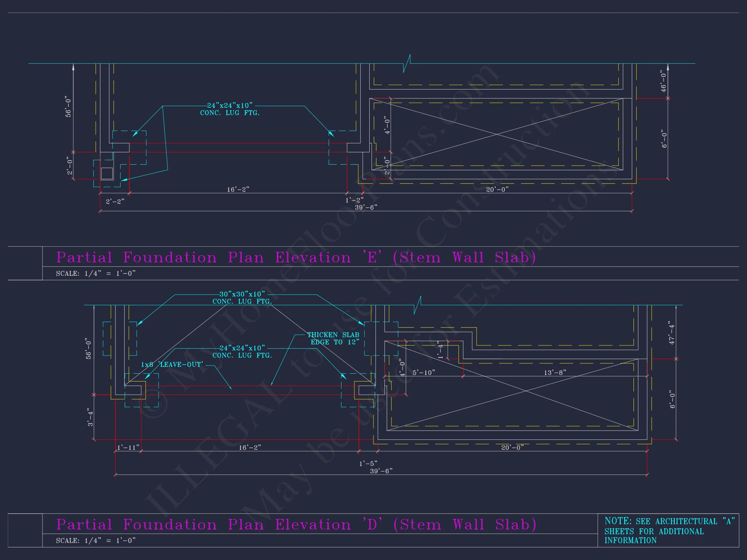This screenshot has height=560, width=747.
Task: Click the 1'-11" dimension in Elevation D
Action: pos(128,448)
